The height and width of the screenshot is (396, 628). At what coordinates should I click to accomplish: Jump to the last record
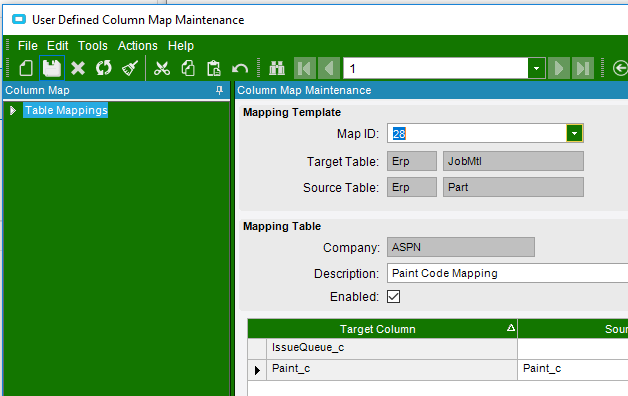583,68
